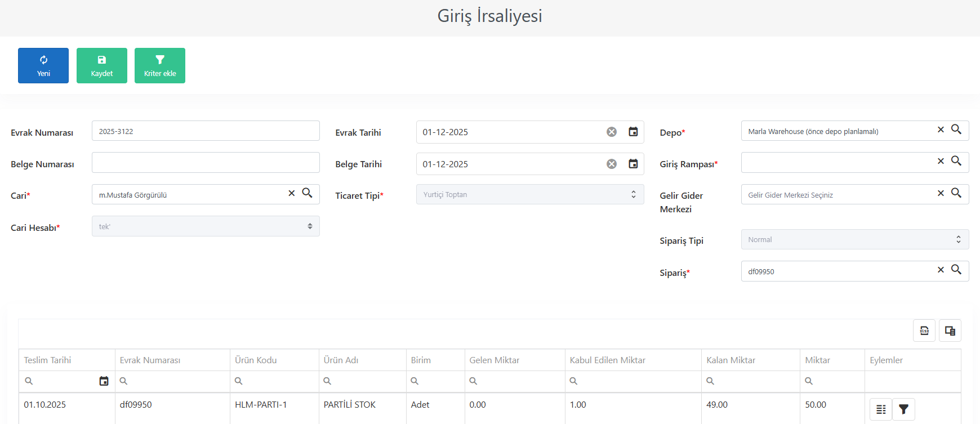Clear the Sipariş field value df09950
Viewport: 980px width, 424px height.
tap(941, 270)
